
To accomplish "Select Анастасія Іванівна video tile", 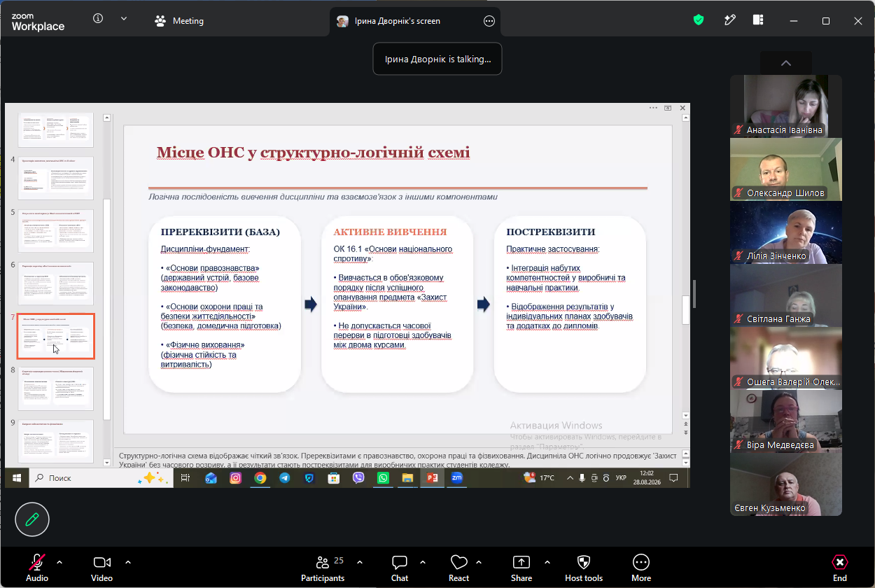I will [x=786, y=106].
